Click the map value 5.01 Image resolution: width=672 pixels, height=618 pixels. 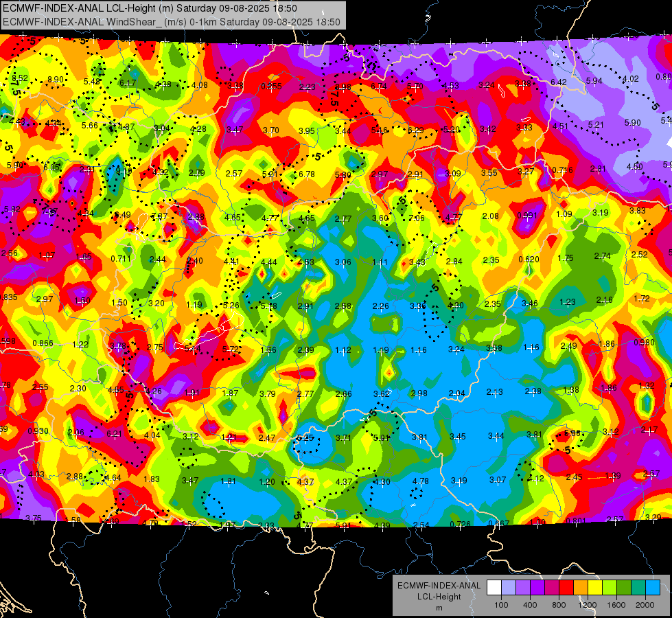[x=381, y=438]
